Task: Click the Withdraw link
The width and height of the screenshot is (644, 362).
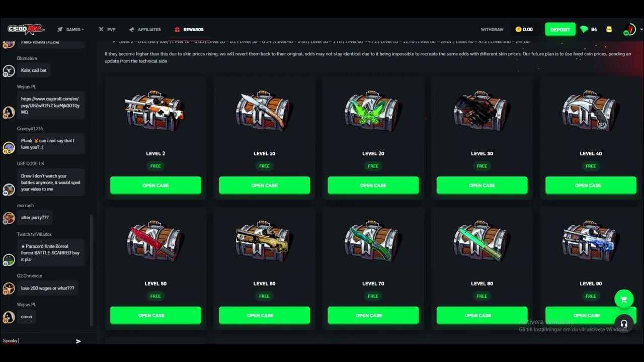Action: click(x=492, y=30)
